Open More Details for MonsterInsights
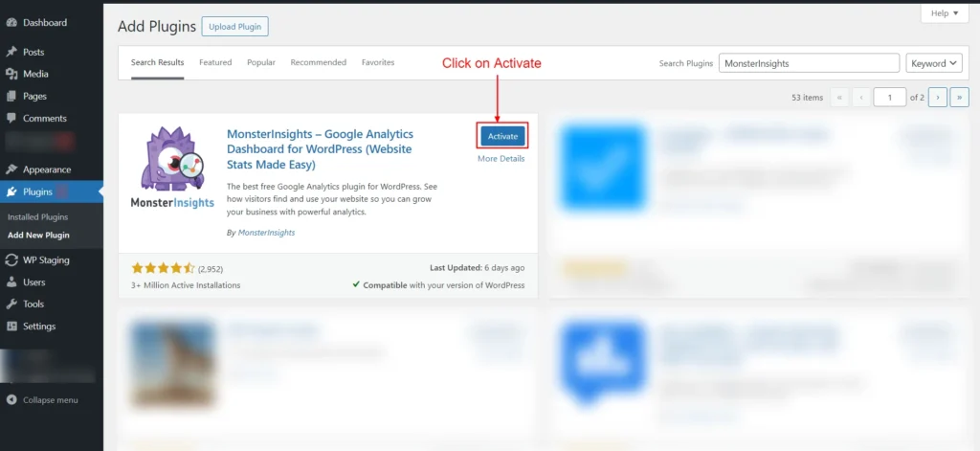980x451 pixels. coord(501,159)
